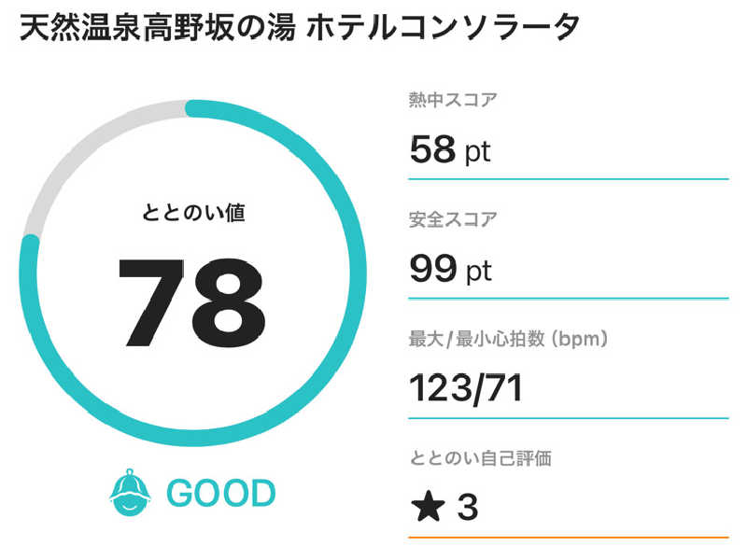Select the 熱中スコア heading
747x560 pixels.
tap(453, 100)
